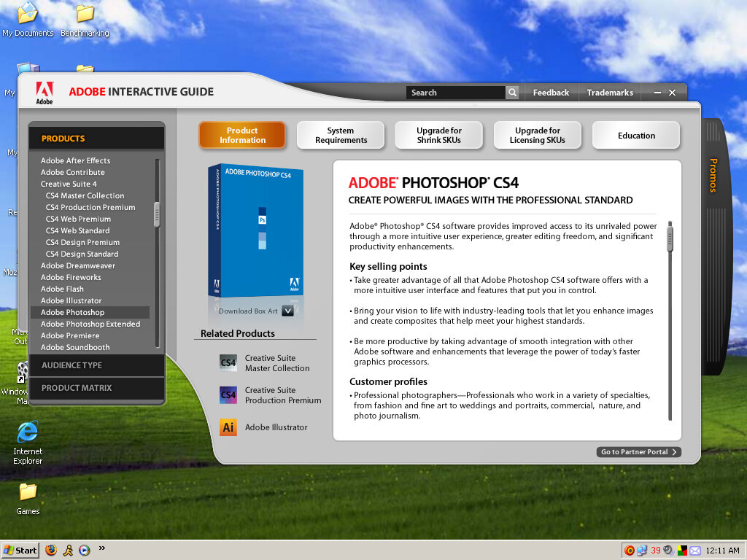Open Creative Suite Master Collection related link
The width and height of the screenshot is (747, 560).
[277, 363]
